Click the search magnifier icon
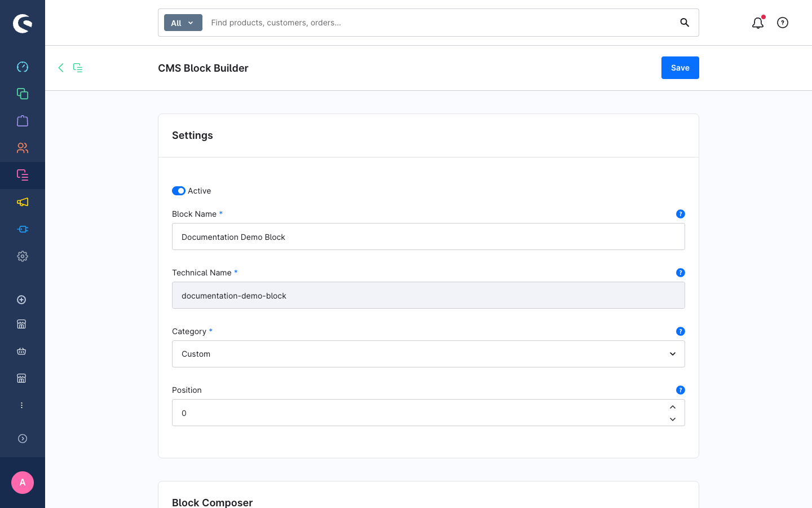812x508 pixels. [685, 23]
